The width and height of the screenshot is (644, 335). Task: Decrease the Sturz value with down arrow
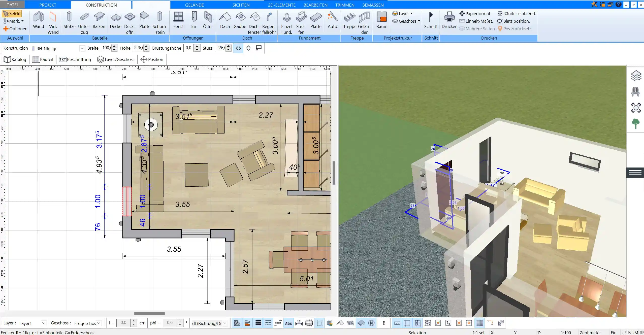tap(229, 50)
